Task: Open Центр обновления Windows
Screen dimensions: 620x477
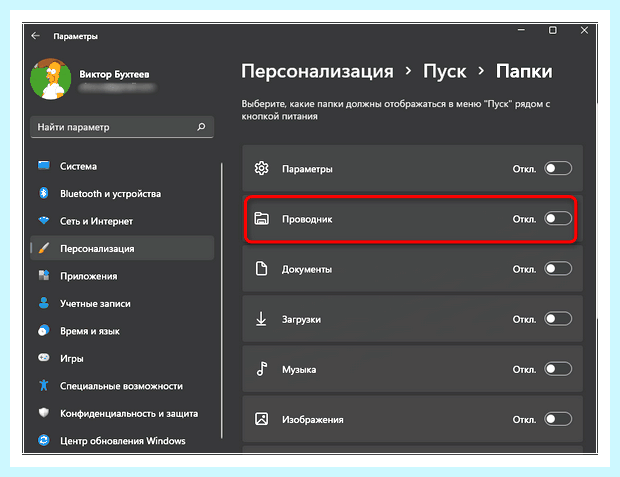Action: click(122, 441)
